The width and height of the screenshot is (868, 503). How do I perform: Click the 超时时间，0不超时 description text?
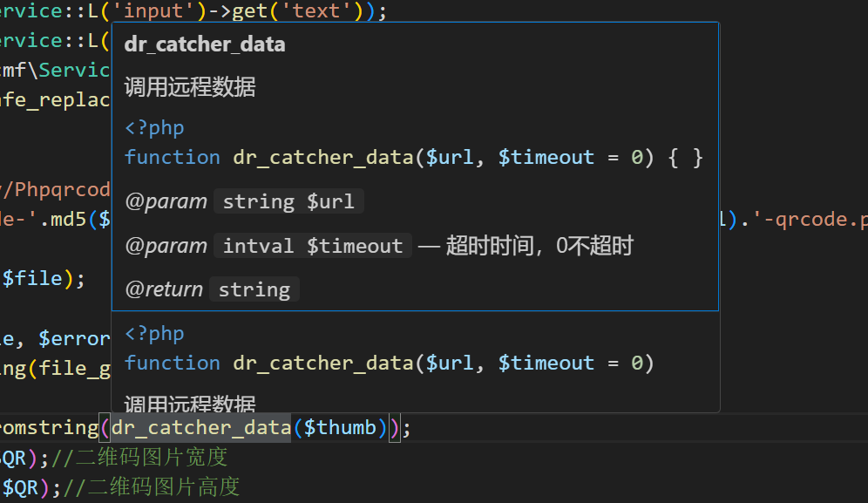coord(539,247)
